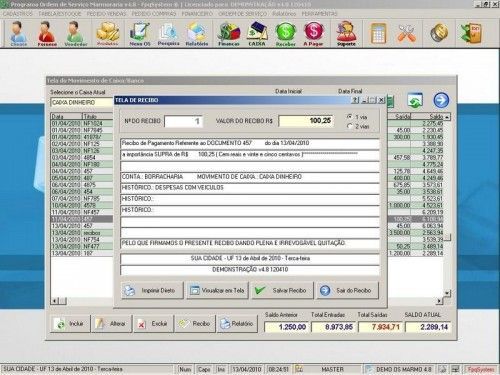Open the Relatórios menu
This screenshot has height=375, width=500.
click(x=284, y=14)
